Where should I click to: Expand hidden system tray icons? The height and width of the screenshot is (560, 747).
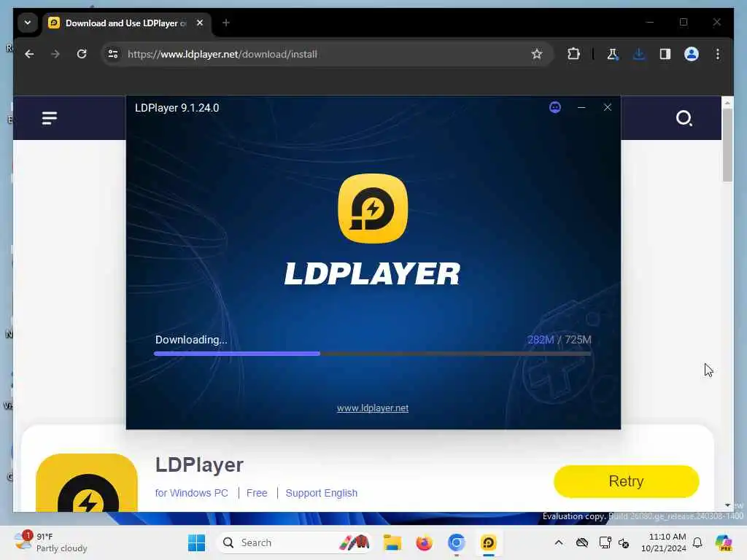559,542
